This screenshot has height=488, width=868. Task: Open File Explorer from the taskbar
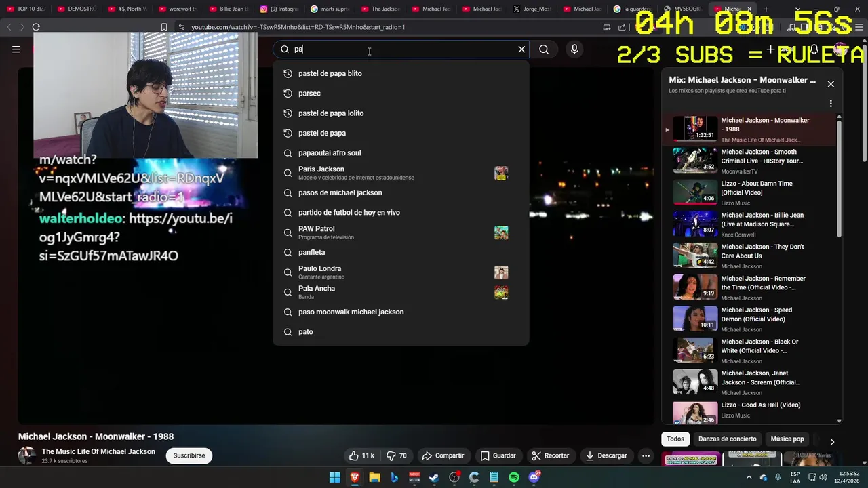pos(374,478)
